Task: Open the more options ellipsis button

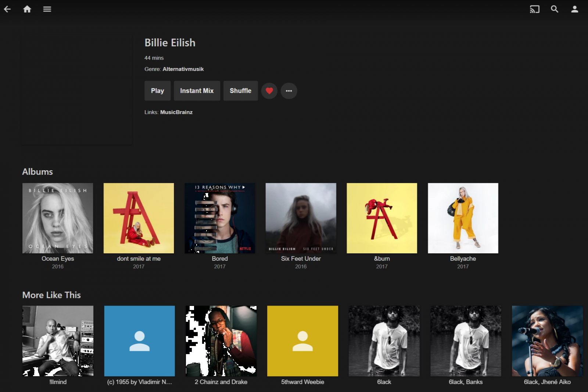Action: point(289,91)
